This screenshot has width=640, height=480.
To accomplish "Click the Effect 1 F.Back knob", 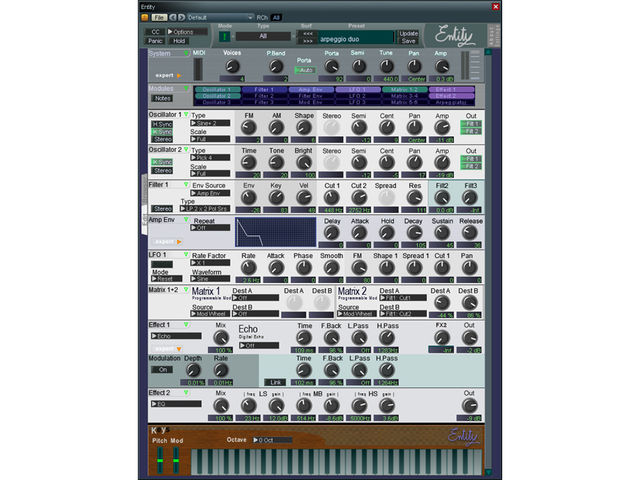I will point(331,338).
